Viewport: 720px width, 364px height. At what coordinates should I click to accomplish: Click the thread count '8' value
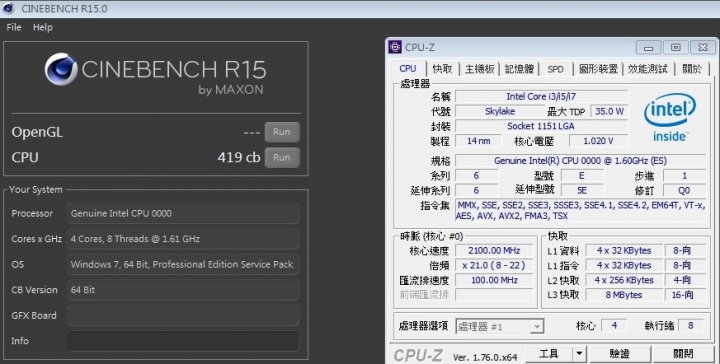690,326
